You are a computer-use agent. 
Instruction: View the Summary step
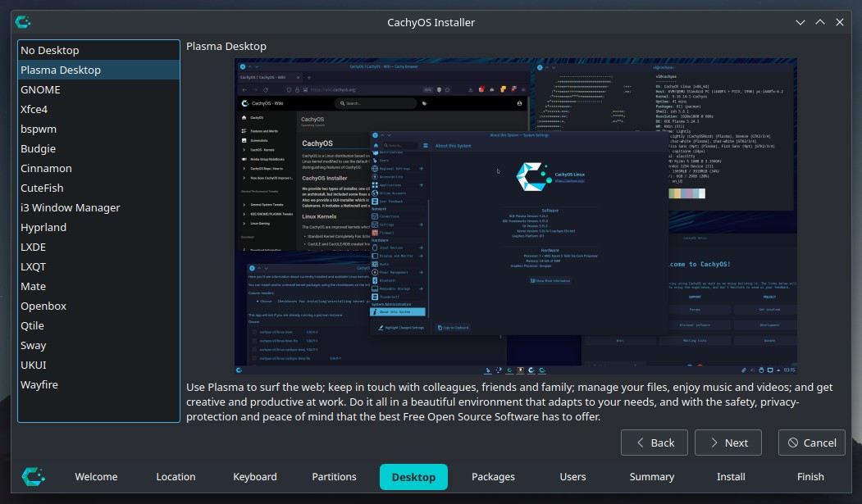point(652,477)
